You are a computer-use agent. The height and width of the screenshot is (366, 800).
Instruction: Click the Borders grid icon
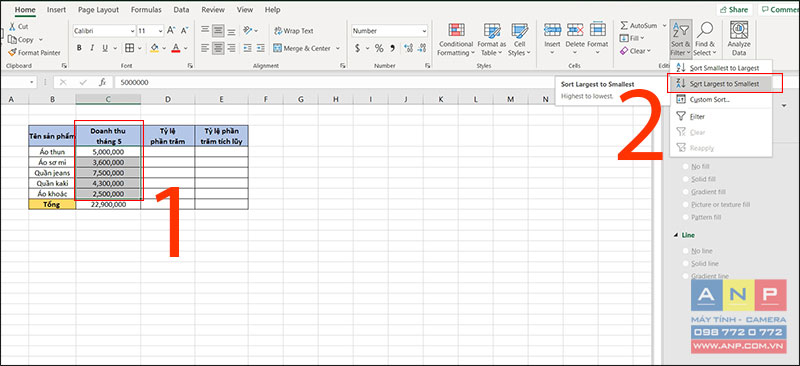click(130, 48)
